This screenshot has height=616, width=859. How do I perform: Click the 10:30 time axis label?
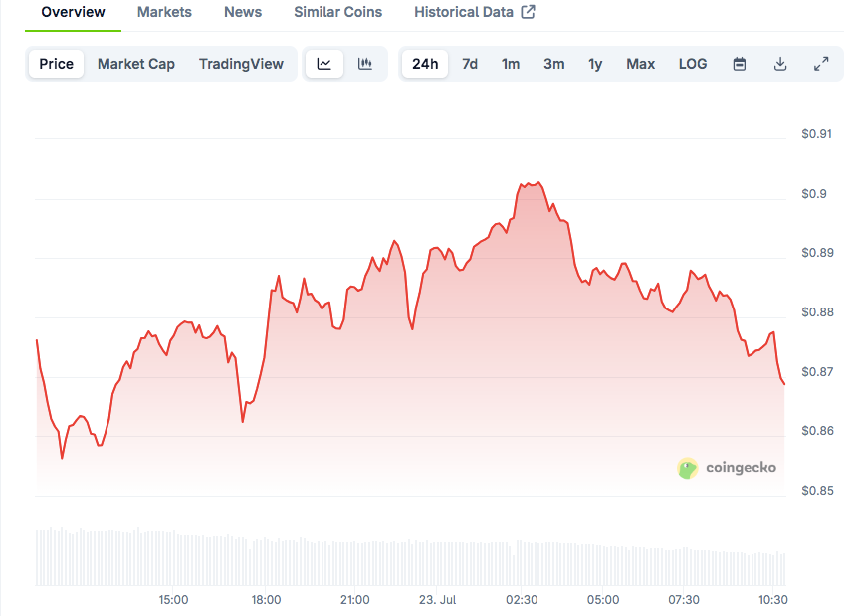click(773, 600)
